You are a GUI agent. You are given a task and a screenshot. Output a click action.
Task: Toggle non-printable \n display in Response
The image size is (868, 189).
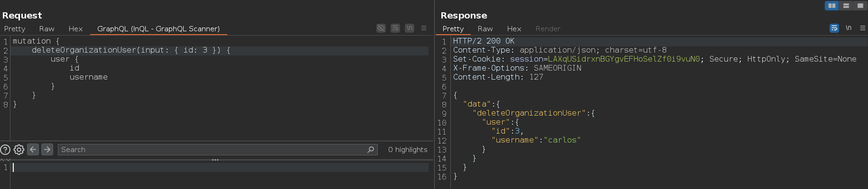pos(849,28)
